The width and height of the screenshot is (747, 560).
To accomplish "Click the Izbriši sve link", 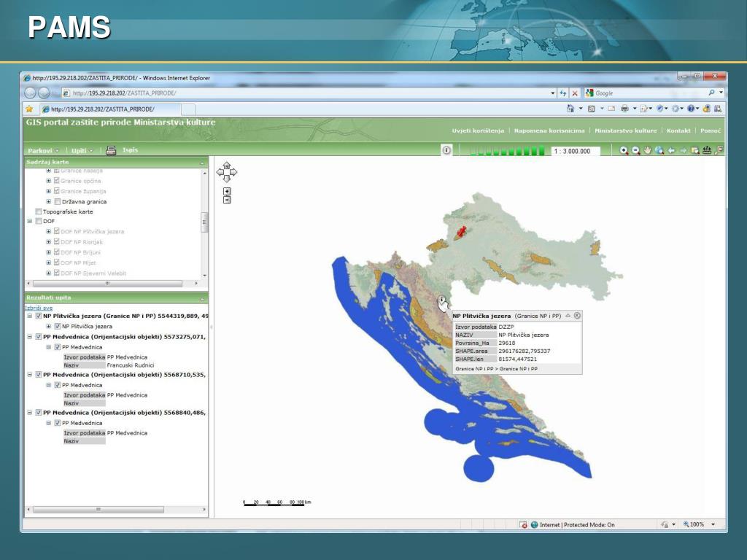I will coord(39,308).
